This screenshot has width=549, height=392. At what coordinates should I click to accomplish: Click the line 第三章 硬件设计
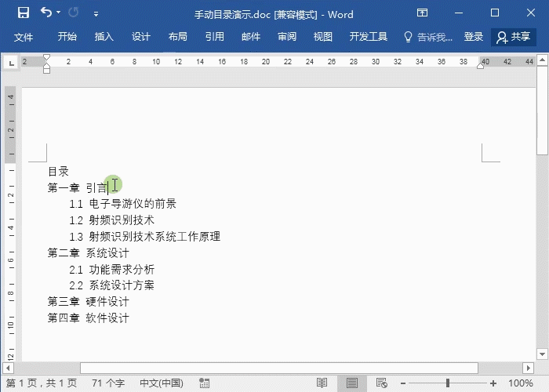pos(88,301)
